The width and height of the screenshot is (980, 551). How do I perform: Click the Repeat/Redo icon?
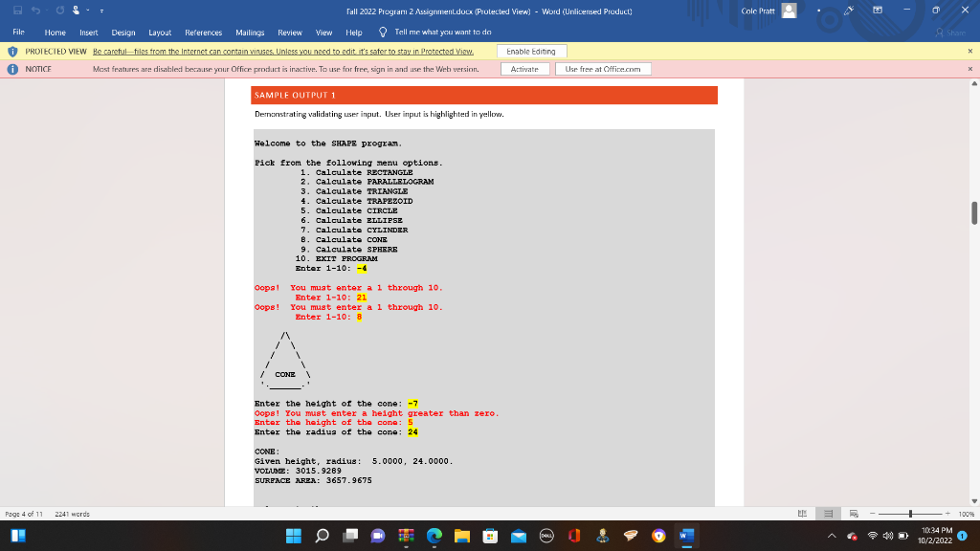[59, 10]
